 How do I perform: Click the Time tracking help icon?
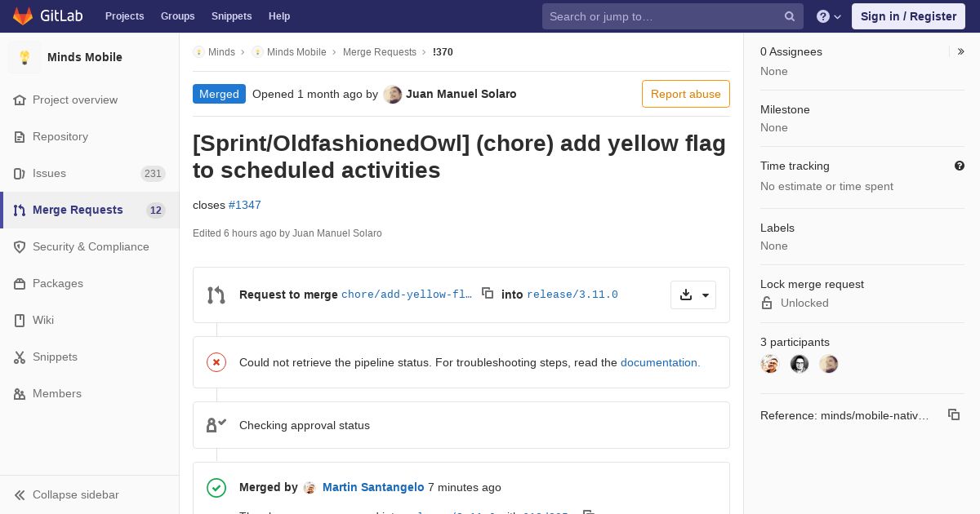[960, 166]
